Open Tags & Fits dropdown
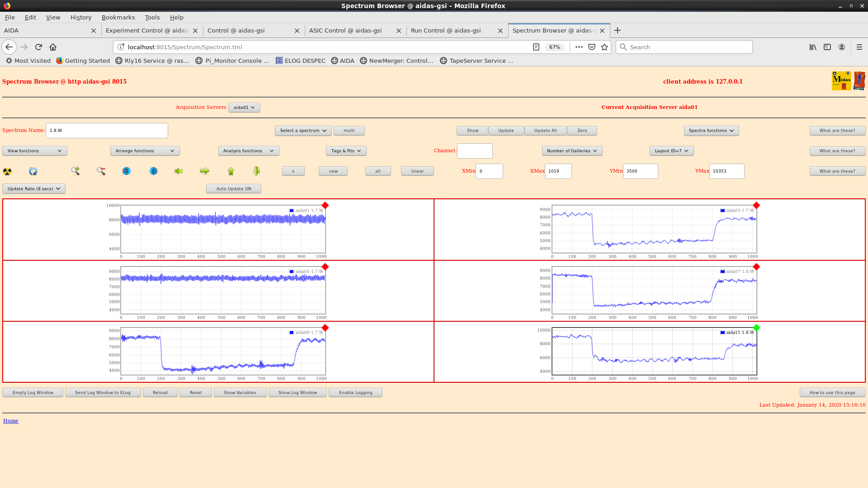This screenshot has width=868, height=488. click(x=346, y=151)
